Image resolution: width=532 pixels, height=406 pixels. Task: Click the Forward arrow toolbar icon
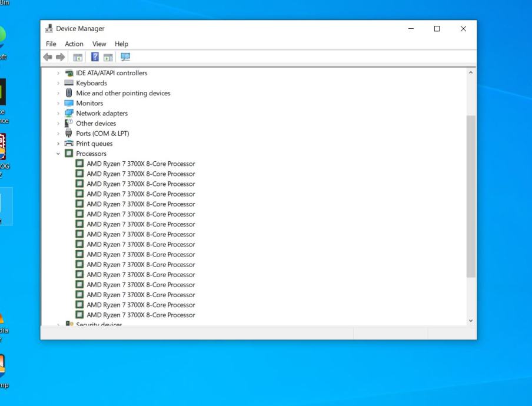click(61, 57)
